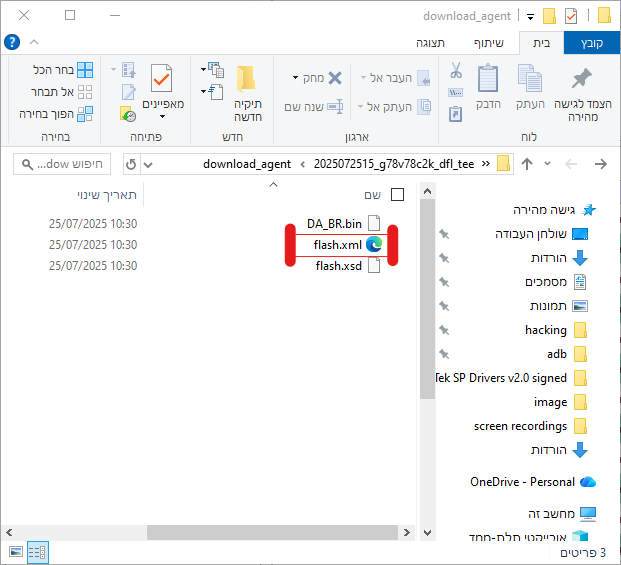The width and height of the screenshot is (621, 565).
Task: Open the address bar history dropdown
Action: click(148, 164)
